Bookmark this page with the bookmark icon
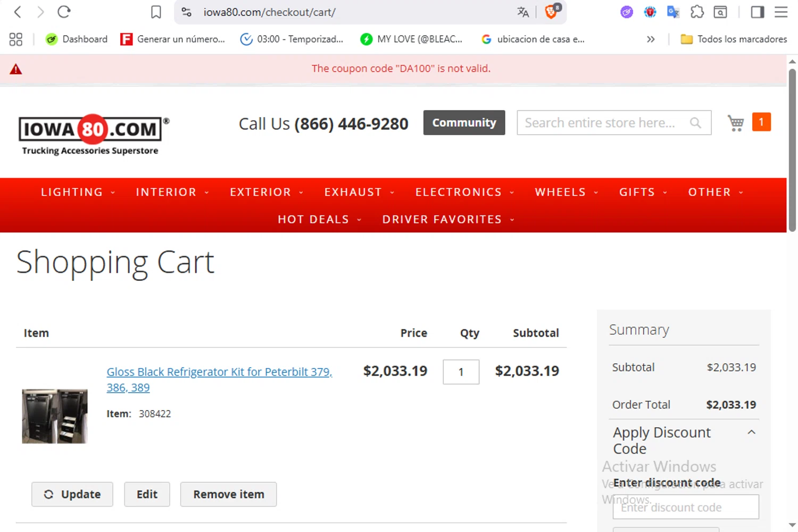 pos(156,12)
